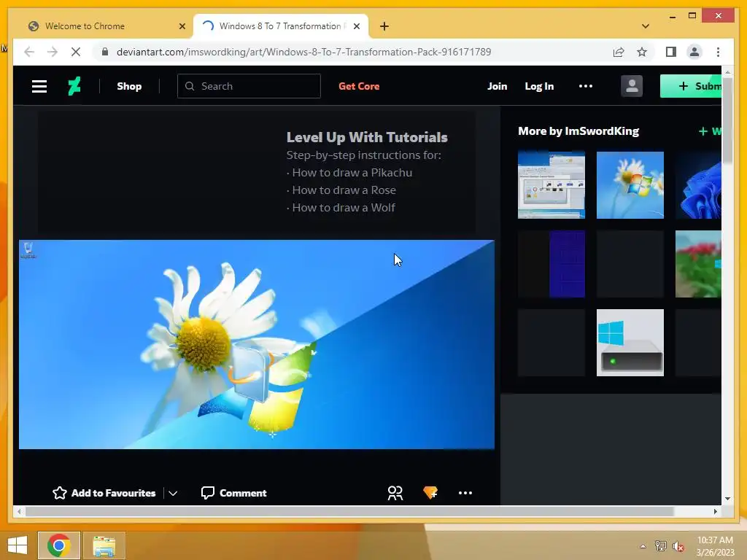Open the classic window screenshot thumbnail
747x560 pixels.
551,185
